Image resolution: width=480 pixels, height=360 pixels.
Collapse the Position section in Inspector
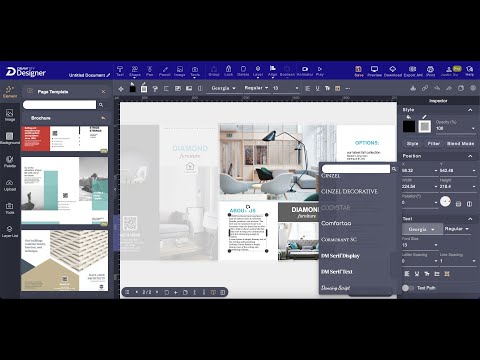[x=470, y=156]
